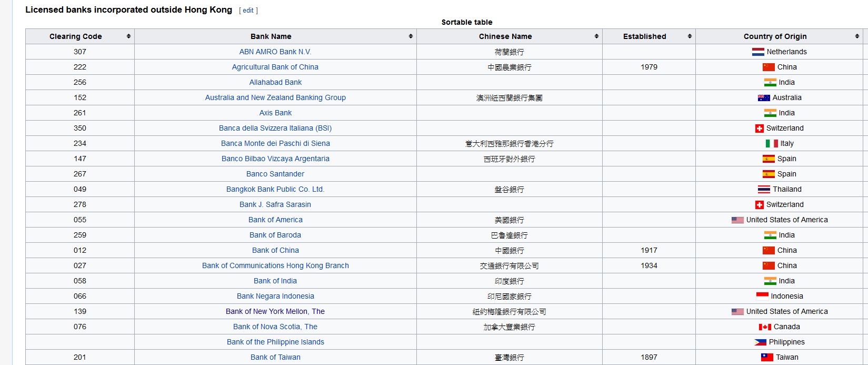Click the Indonesia flag icon
The width and height of the screenshot is (868, 365).
[762, 296]
